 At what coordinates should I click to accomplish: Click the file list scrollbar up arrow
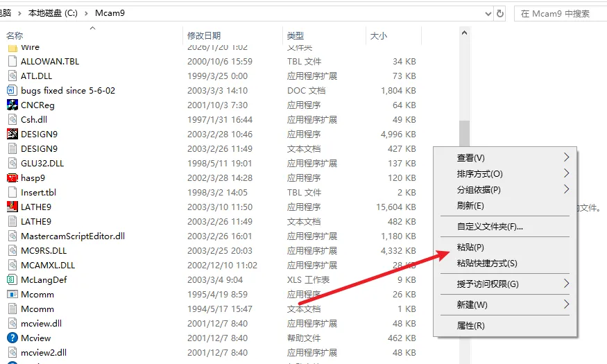(465, 33)
